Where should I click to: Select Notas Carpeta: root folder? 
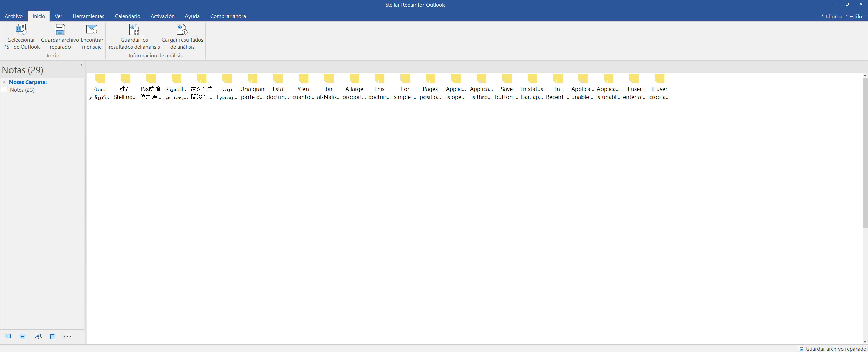click(28, 82)
